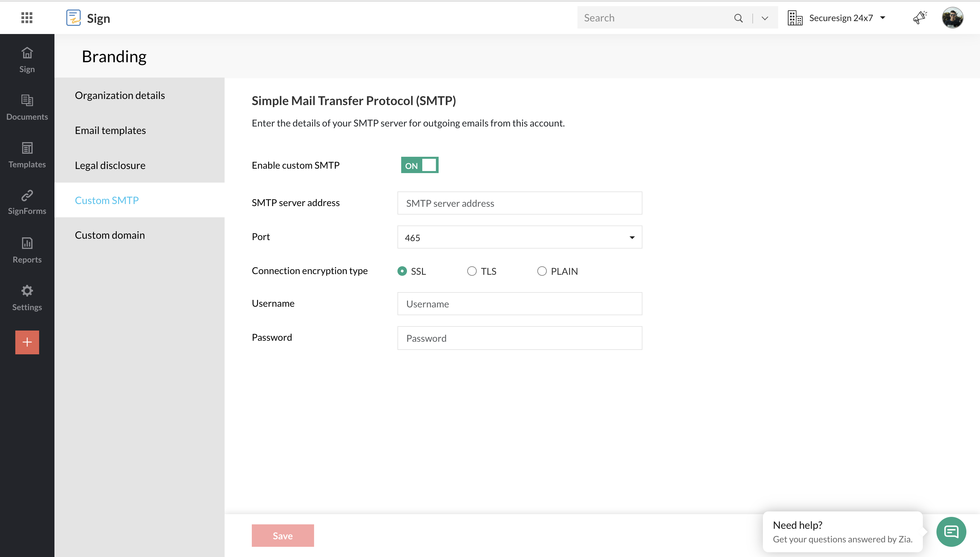
Task: Click the SMTP server address field
Action: 520,203
